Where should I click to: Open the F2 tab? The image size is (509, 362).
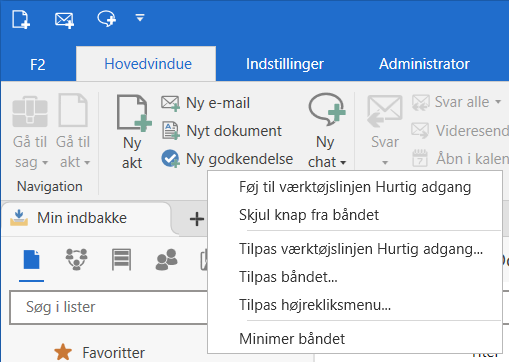coord(38,64)
